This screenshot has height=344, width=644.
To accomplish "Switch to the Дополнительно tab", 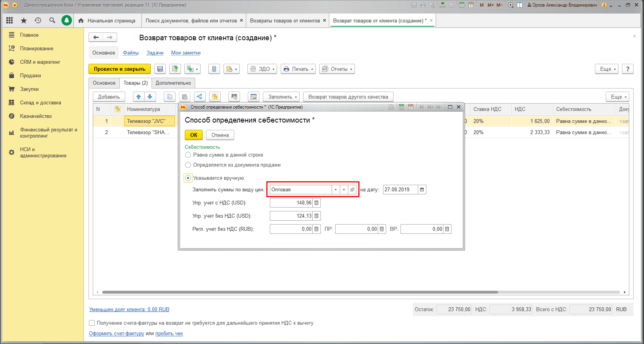I will pos(173,83).
